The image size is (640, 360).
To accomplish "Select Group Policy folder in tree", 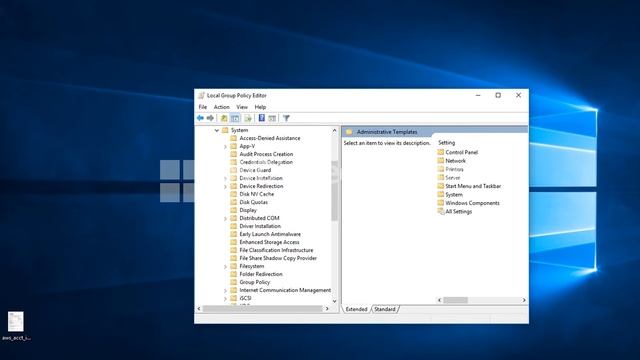I will pos(254,282).
